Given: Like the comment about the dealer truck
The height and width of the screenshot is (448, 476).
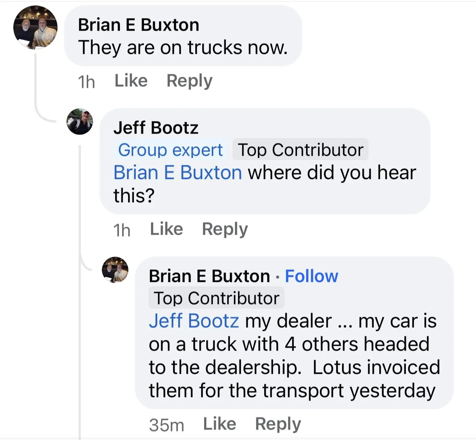Looking at the screenshot, I should (x=220, y=424).
